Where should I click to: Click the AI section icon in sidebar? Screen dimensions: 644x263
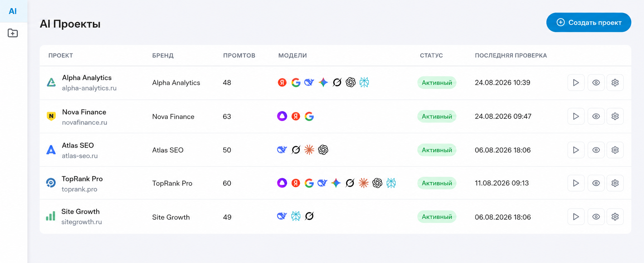pyautogui.click(x=13, y=11)
